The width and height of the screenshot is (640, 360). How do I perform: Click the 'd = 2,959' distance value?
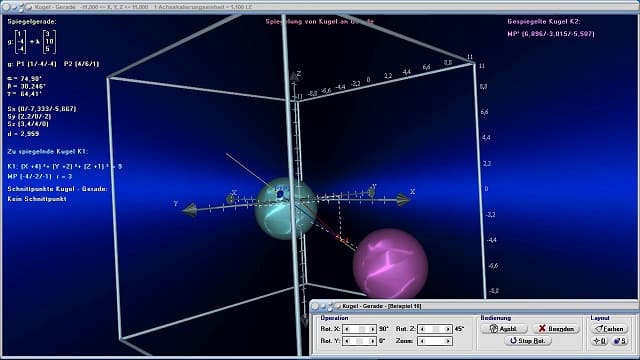[23, 134]
